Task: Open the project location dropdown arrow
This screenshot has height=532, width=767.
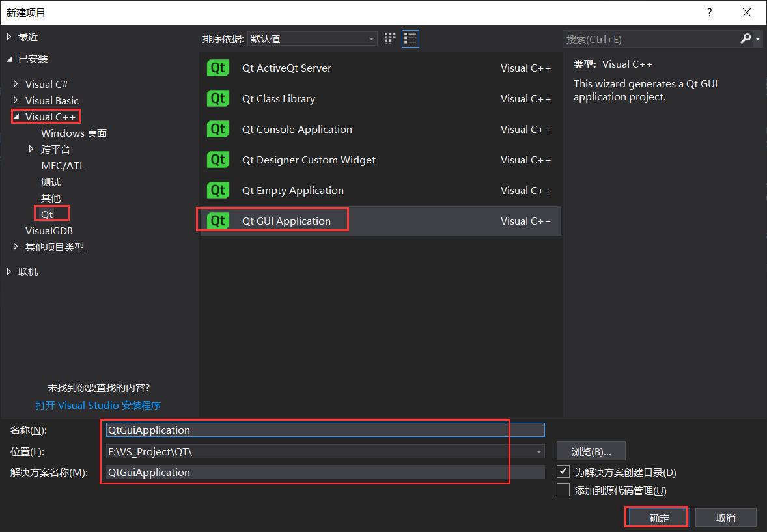Action: click(x=538, y=451)
